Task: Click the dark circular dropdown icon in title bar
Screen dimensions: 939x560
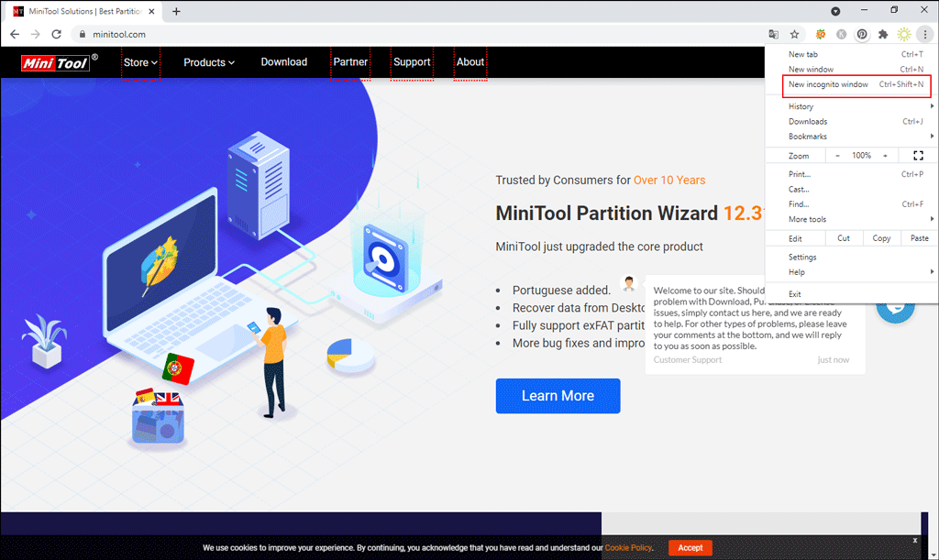Action: (x=835, y=11)
